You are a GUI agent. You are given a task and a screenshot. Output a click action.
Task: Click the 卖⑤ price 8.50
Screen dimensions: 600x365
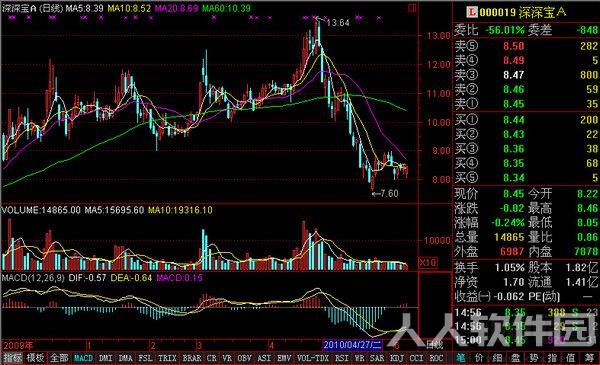(x=514, y=46)
